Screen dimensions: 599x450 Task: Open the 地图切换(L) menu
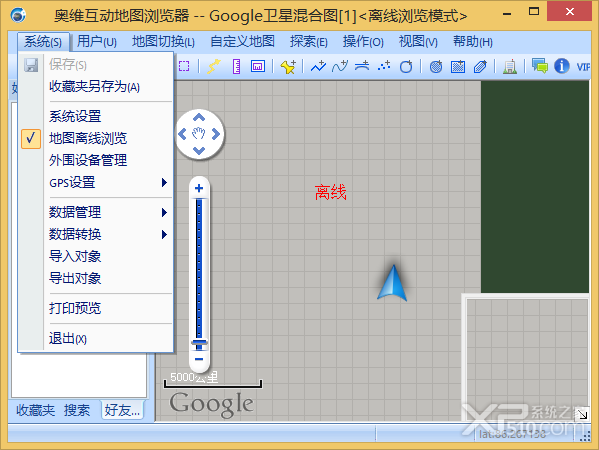[163, 41]
